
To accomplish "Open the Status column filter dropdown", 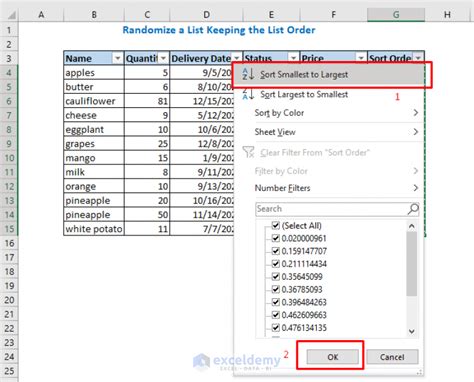I will point(293,58).
